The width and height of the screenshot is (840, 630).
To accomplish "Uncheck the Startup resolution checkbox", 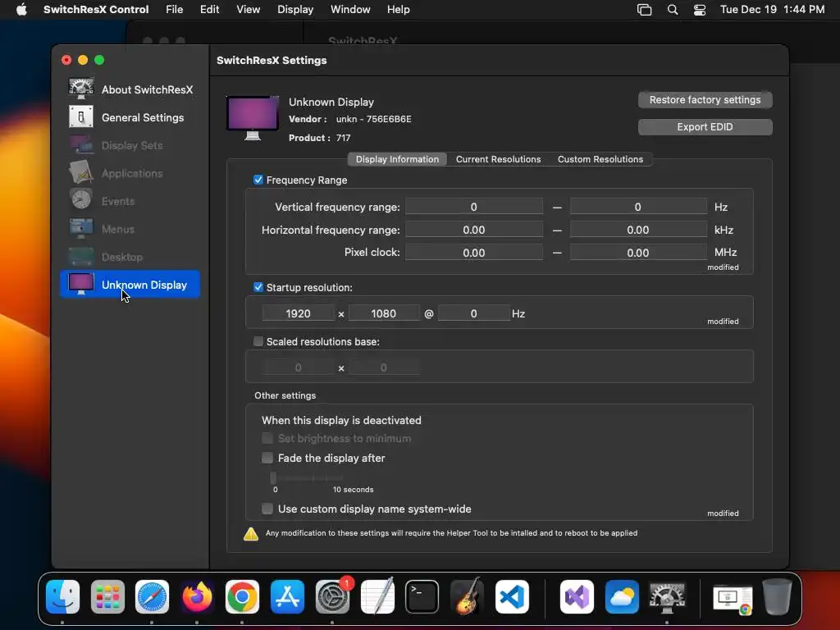I will [x=258, y=287].
